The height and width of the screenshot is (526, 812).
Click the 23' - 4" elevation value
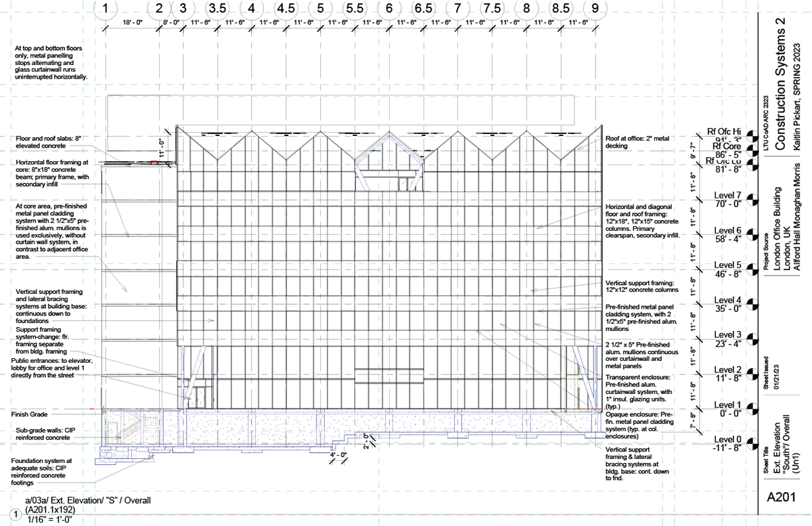[x=728, y=343]
